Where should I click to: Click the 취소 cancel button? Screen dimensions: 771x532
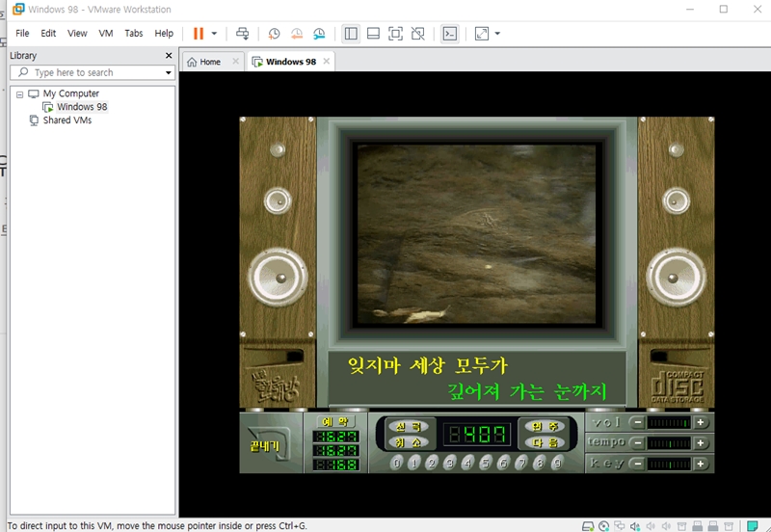pos(410,442)
